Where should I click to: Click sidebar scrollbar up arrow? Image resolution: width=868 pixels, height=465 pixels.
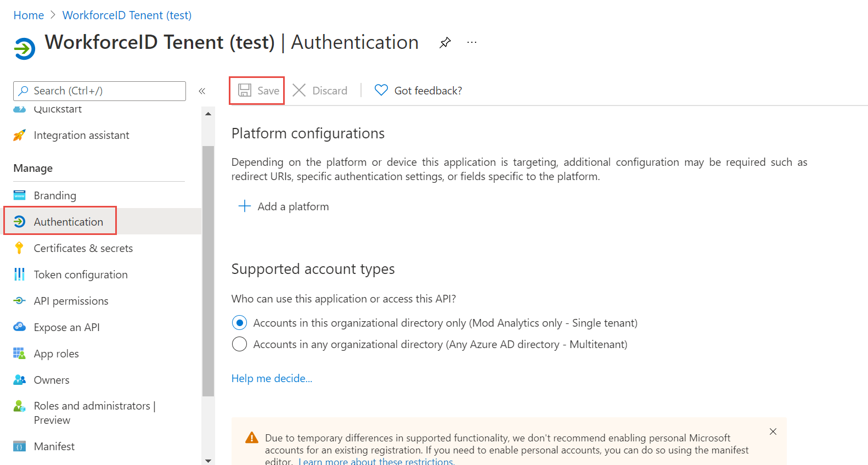click(208, 114)
